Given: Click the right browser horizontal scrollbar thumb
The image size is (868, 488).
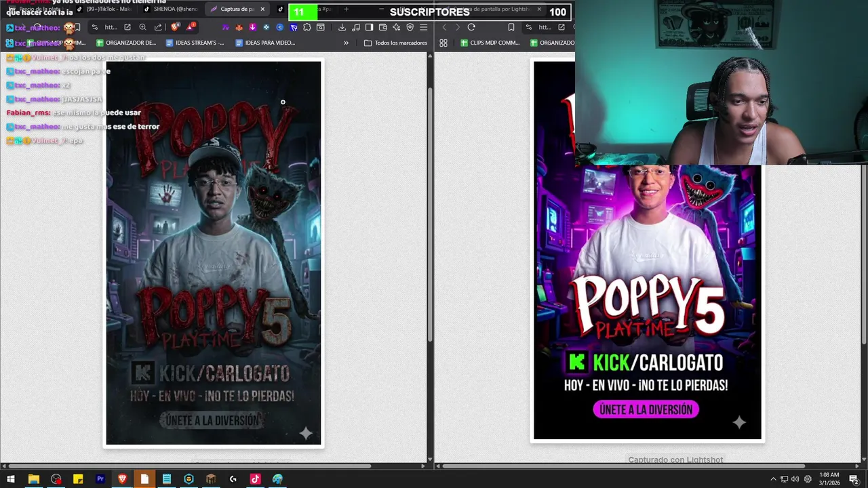Looking at the screenshot, I should point(623,466).
